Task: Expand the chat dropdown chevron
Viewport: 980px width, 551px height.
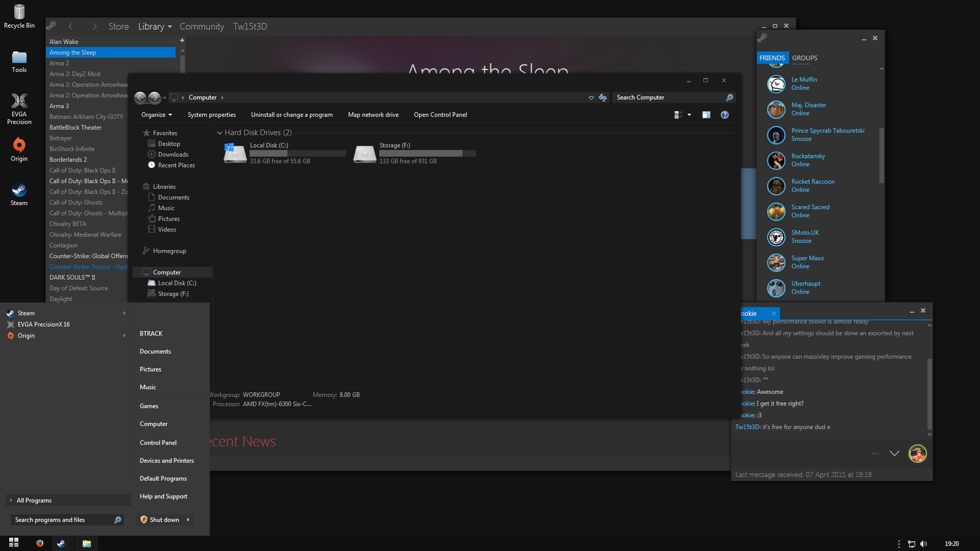Action: pos(894,453)
